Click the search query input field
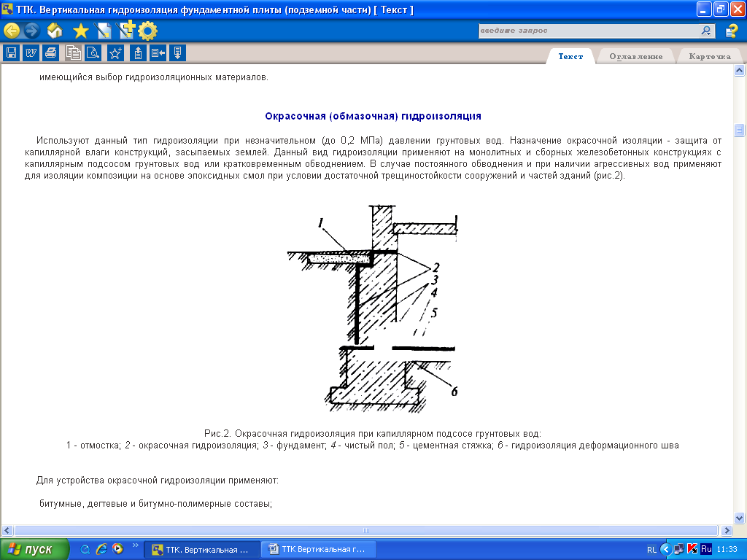 (589, 31)
